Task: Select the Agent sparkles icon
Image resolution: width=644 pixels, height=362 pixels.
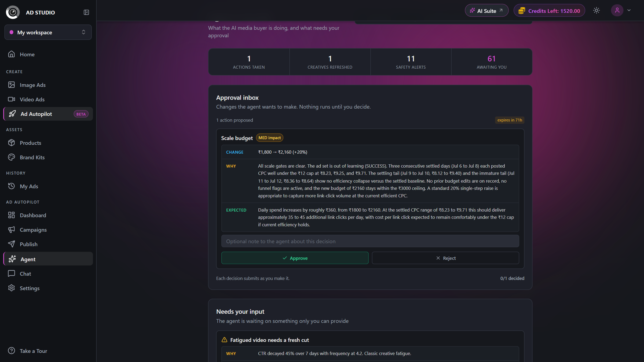Action: (x=12, y=259)
